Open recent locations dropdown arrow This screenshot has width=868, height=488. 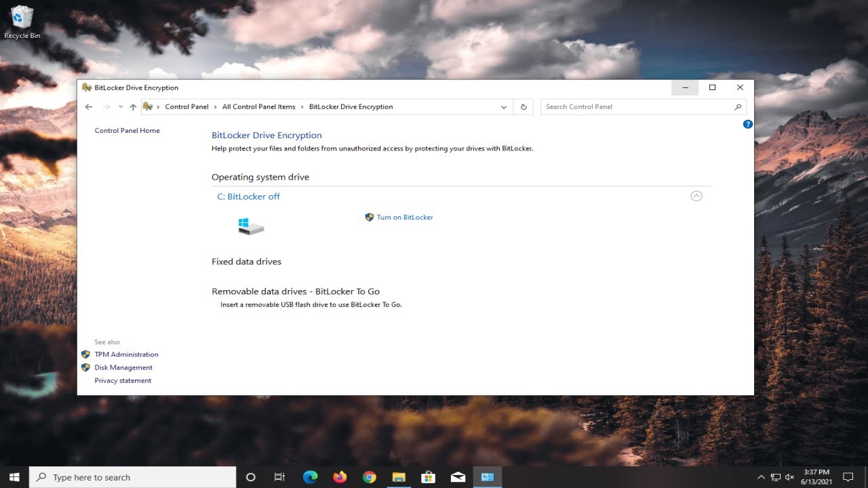coord(121,107)
